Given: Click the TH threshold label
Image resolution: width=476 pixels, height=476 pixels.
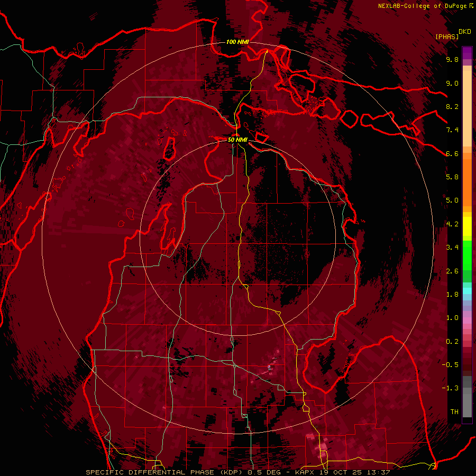Looking at the screenshot, I should 454,412.
